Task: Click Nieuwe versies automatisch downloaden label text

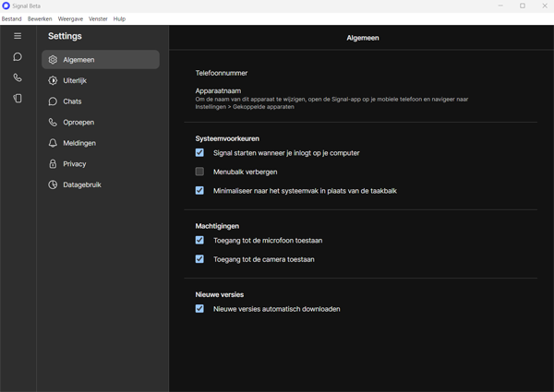Action: pyautogui.click(x=277, y=309)
